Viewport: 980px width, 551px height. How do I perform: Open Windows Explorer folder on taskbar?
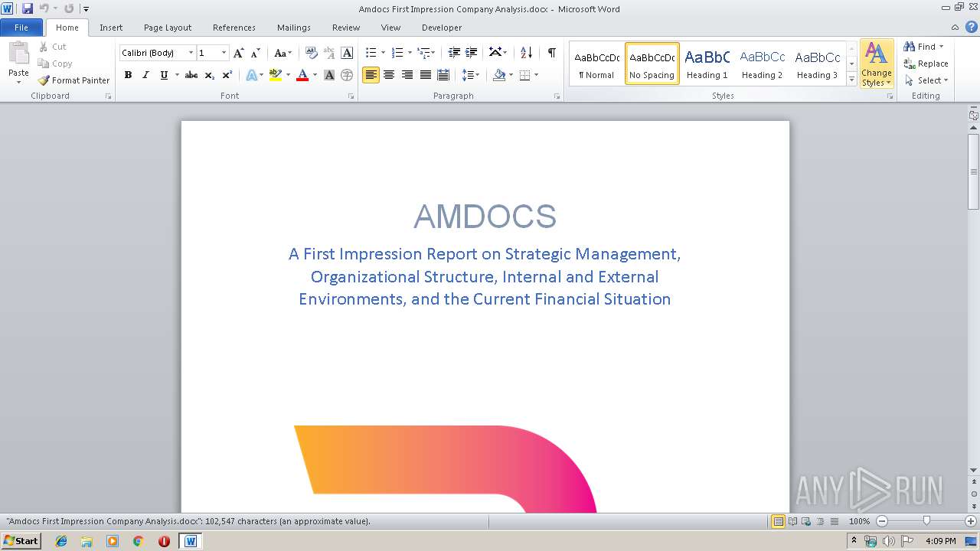click(87, 541)
